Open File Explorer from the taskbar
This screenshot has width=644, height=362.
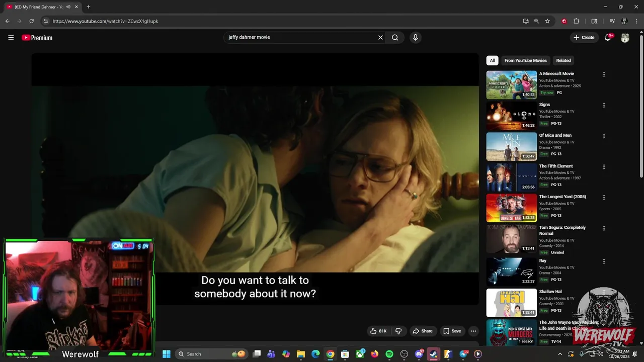[300, 354]
